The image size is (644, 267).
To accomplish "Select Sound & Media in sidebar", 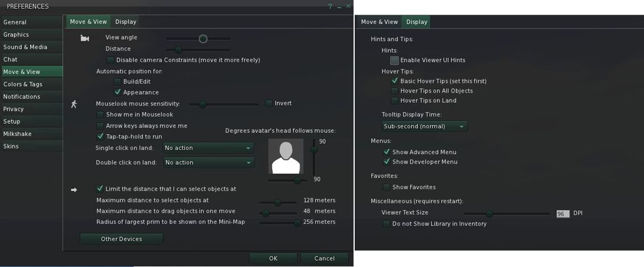I will 26,47.
